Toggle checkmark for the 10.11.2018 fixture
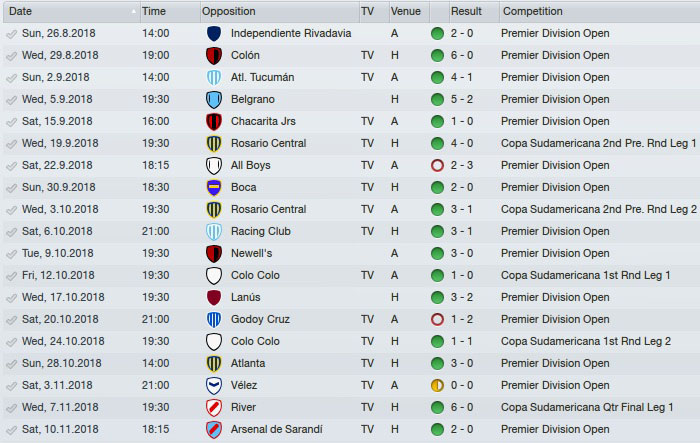Image resolution: width=700 pixels, height=443 pixels. pyautogui.click(x=11, y=429)
